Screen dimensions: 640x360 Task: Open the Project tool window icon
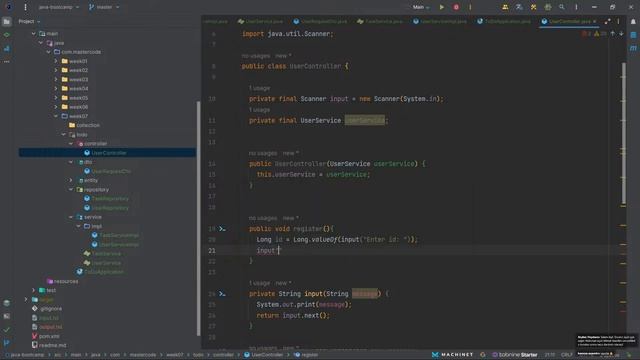[x=7, y=21]
